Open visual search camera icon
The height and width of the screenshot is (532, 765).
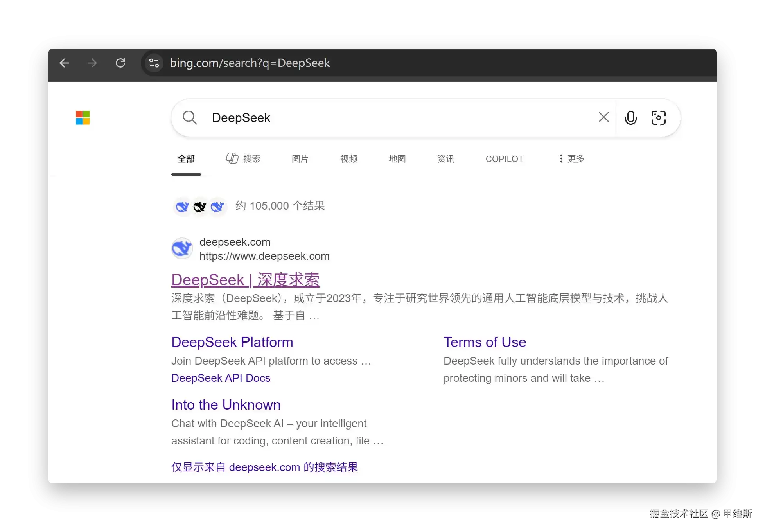659,117
